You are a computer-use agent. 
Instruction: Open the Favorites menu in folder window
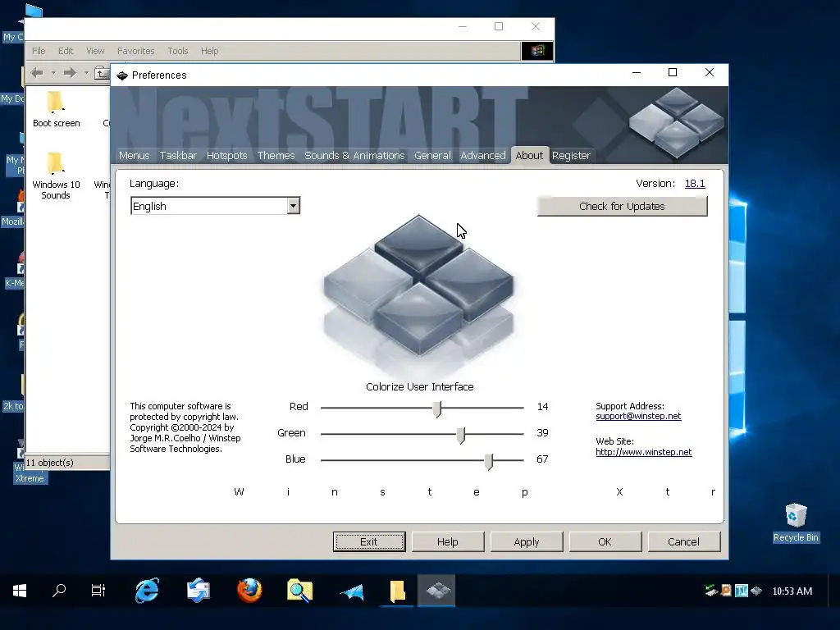click(135, 51)
